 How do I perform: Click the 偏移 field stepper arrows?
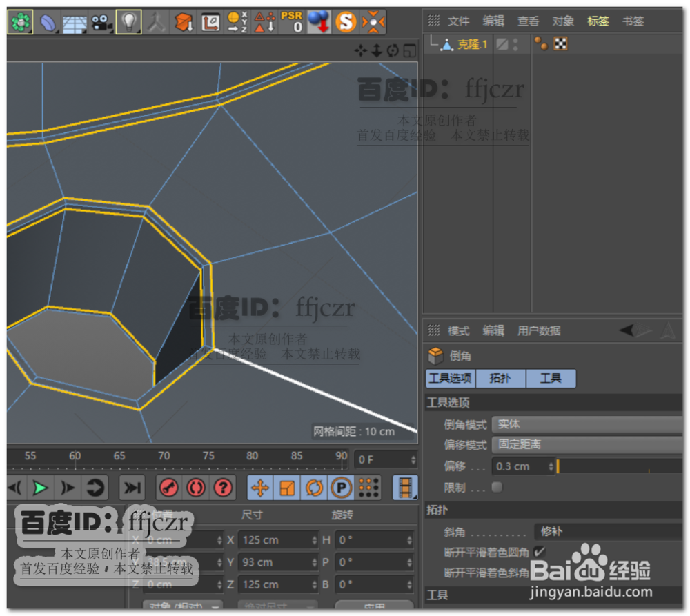tap(551, 466)
